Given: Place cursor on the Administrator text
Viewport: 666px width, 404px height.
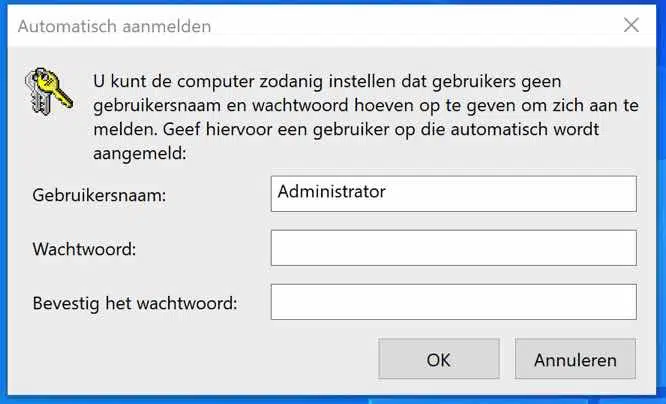Looking at the screenshot, I should point(332,192).
